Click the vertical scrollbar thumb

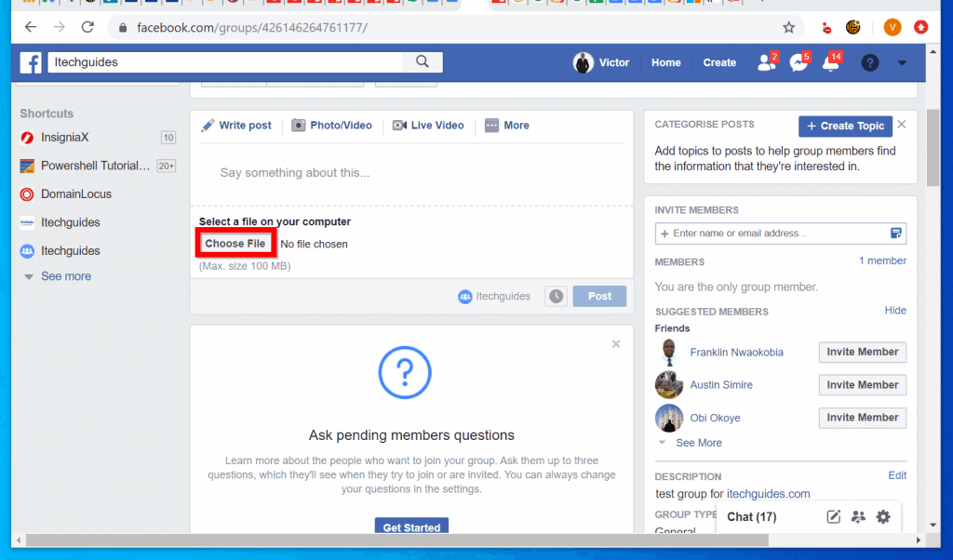[933, 148]
